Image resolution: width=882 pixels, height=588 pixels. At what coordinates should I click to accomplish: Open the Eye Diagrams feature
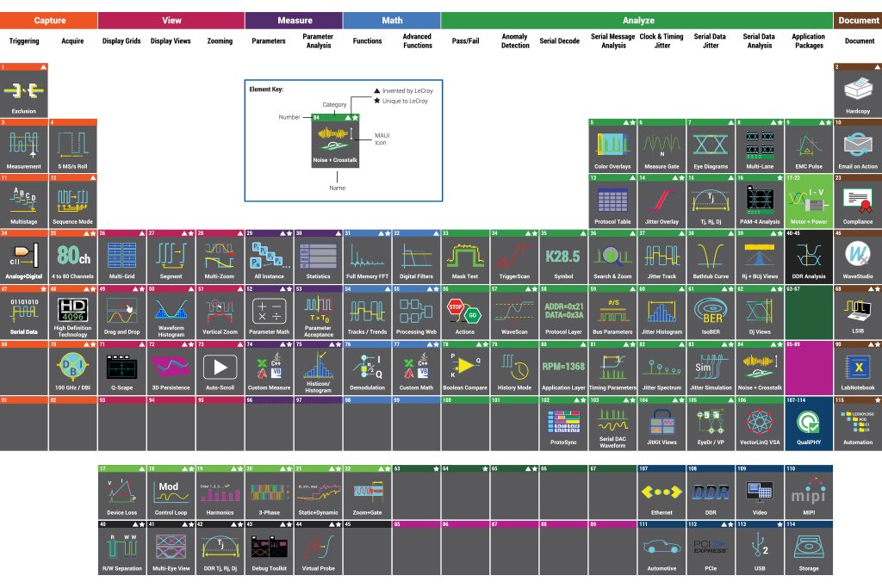(x=710, y=144)
